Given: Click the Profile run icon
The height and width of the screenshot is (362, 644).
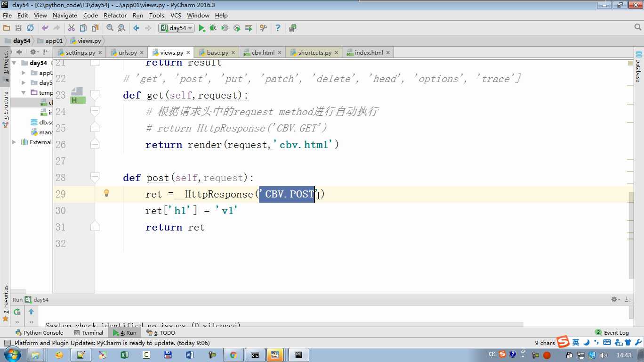Looking at the screenshot, I should [237, 28].
